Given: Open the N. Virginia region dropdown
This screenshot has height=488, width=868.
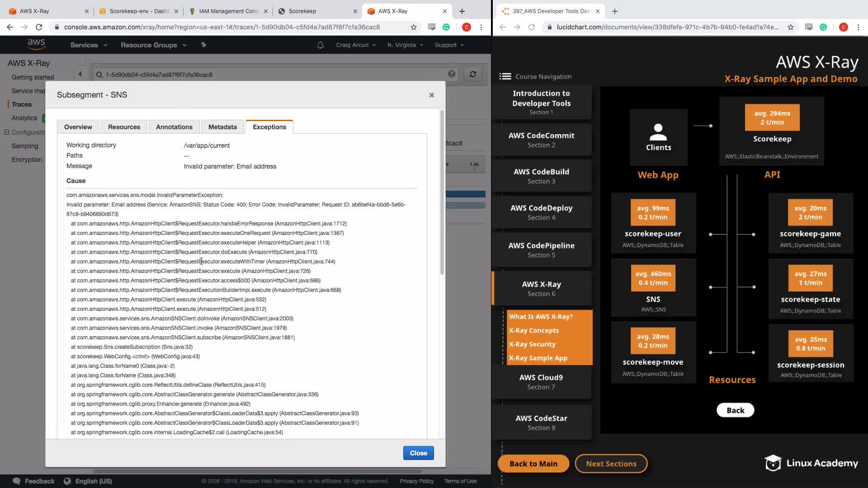Looking at the screenshot, I should coord(405,45).
